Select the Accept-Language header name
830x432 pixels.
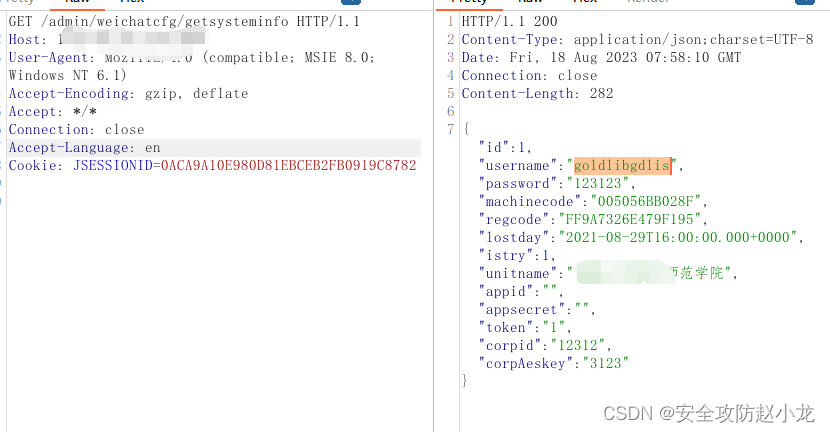click(x=71, y=148)
